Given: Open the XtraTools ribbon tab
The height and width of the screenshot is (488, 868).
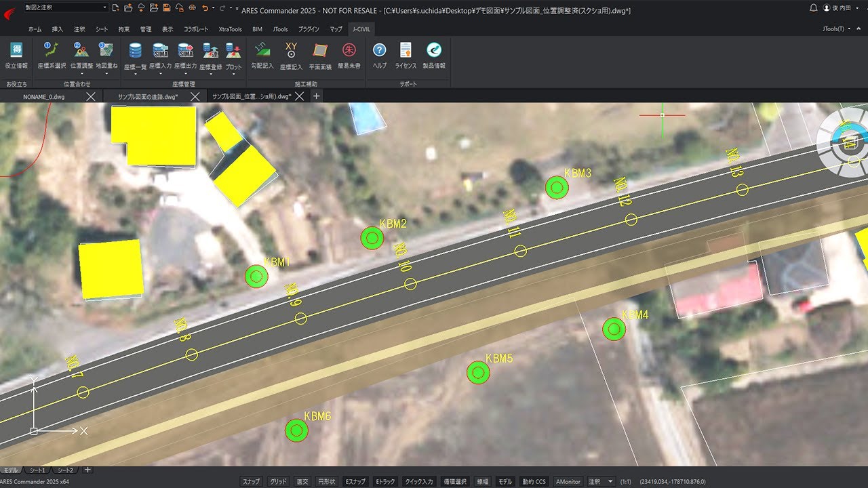Looking at the screenshot, I should 230,29.
